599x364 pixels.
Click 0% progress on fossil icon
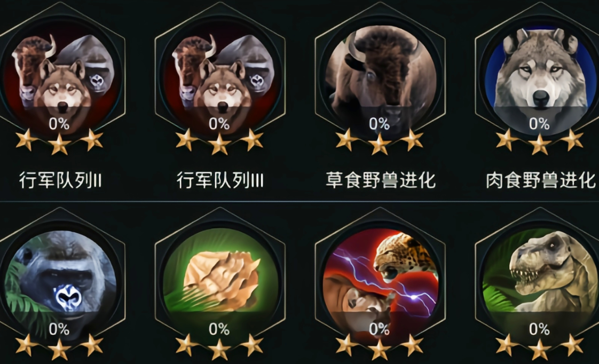(x=219, y=329)
